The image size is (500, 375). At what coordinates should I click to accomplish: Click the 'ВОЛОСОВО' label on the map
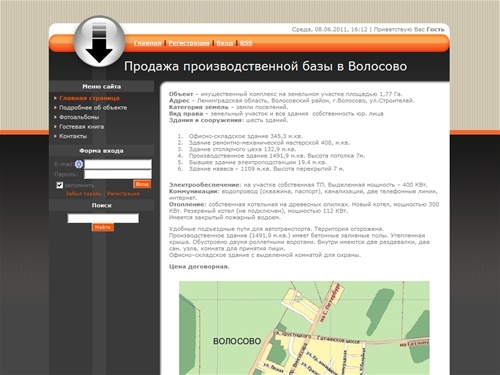pos(237,341)
